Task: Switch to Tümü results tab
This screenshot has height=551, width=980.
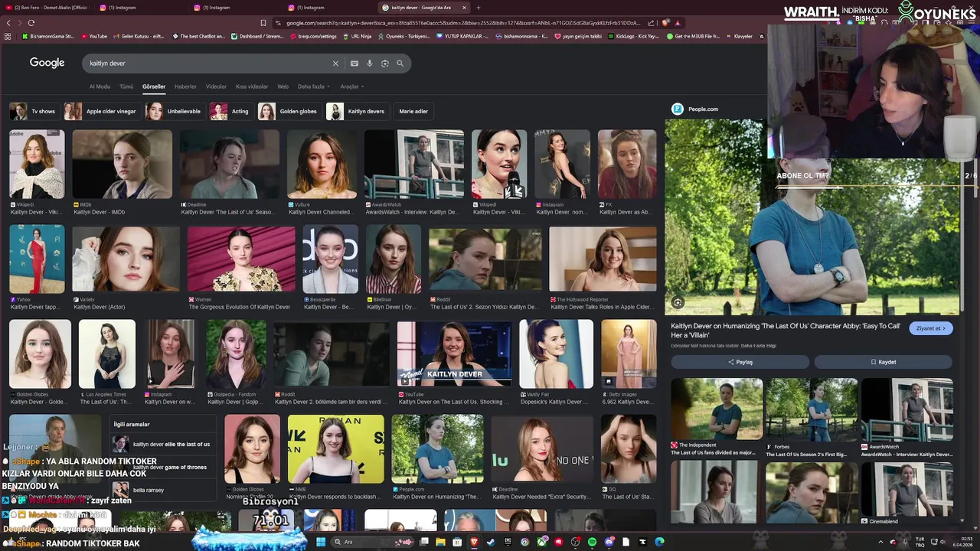Action: (126, 86)
